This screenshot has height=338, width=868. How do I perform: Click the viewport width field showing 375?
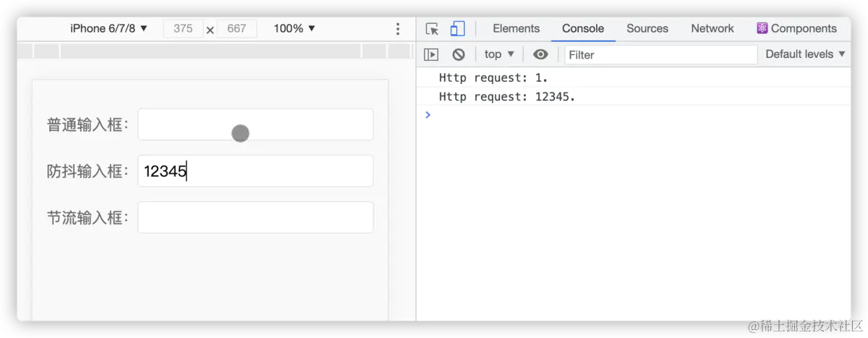click(x=183, y=28)
